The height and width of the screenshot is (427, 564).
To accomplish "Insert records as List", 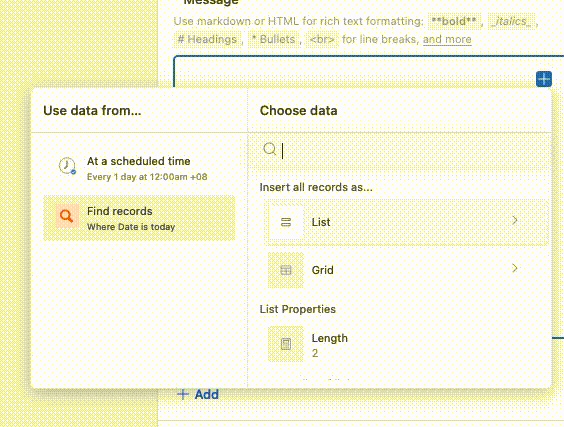I will coord(407,222).
